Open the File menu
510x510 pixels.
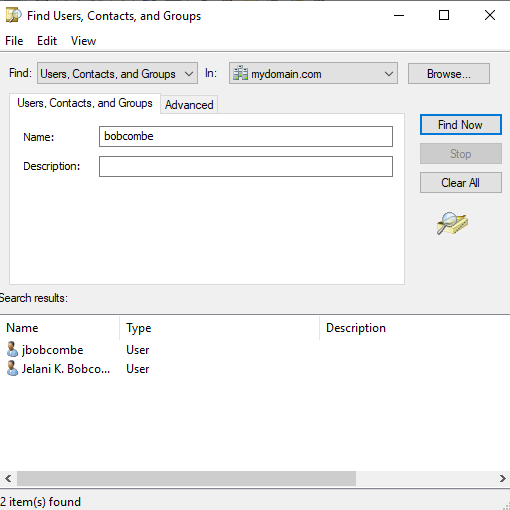pos(14,41)
